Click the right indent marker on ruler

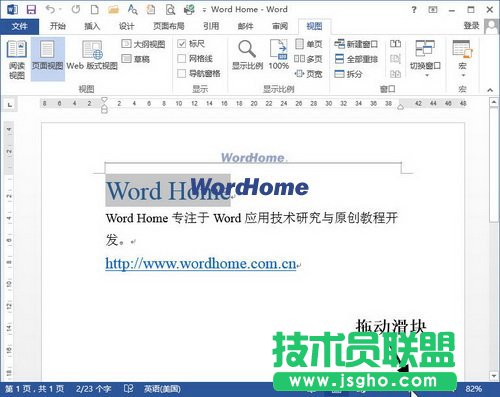(x=400, y=107)
